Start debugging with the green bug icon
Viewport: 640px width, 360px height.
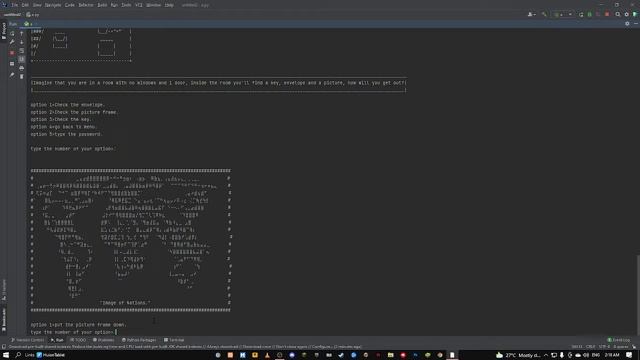pos(589,14)
